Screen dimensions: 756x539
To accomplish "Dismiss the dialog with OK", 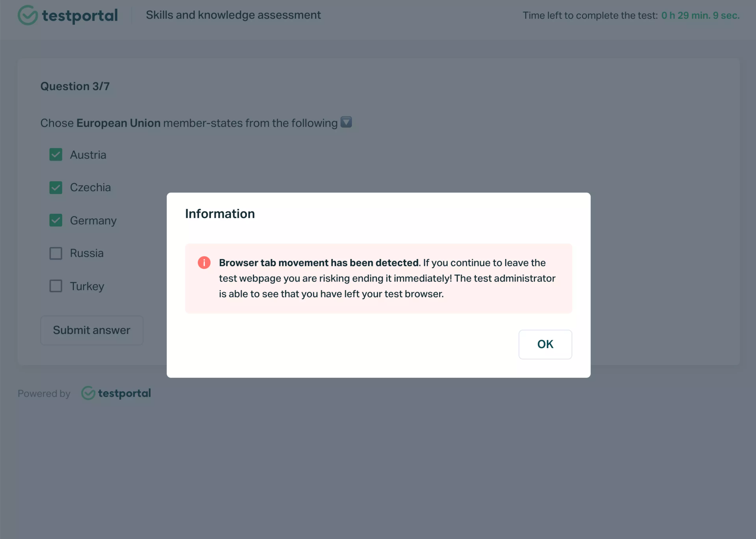I will (x=545, y=344).
